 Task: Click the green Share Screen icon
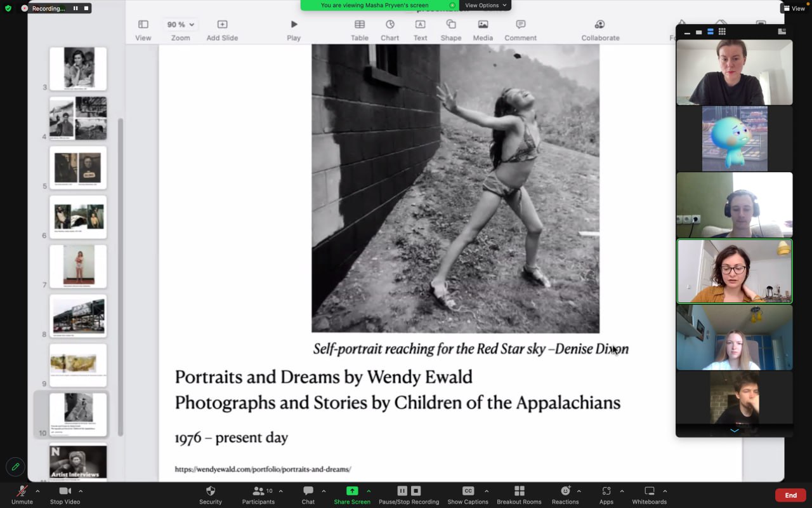[352, 491]
